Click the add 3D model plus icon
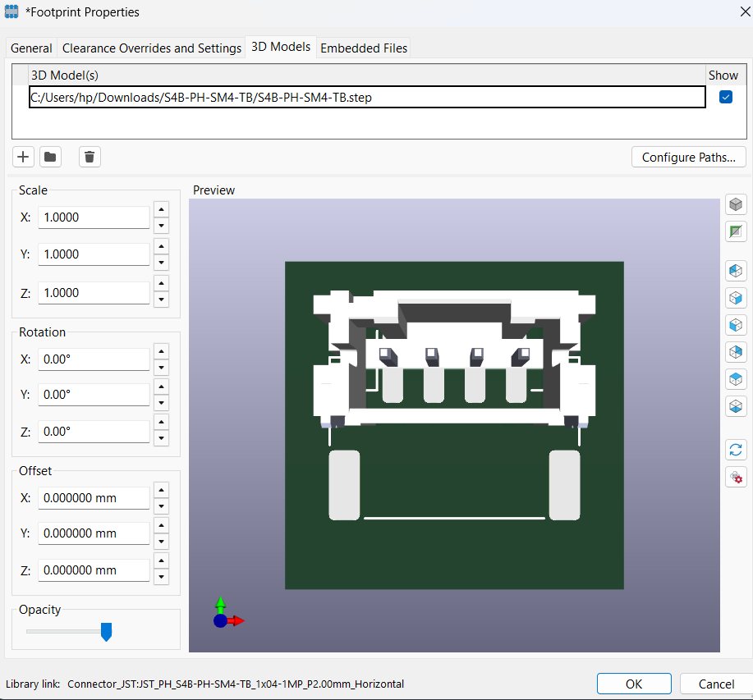This screenshot has width=753, height=700. (x=22, y=156)
